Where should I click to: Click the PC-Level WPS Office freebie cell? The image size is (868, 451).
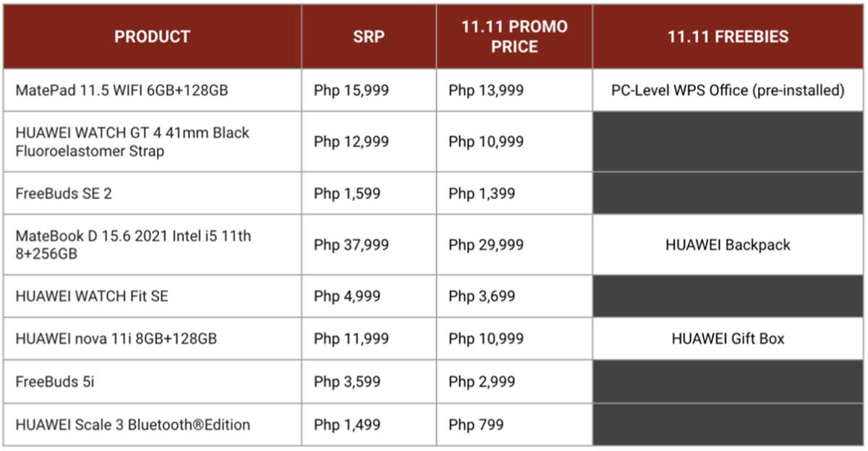[728, 90]
